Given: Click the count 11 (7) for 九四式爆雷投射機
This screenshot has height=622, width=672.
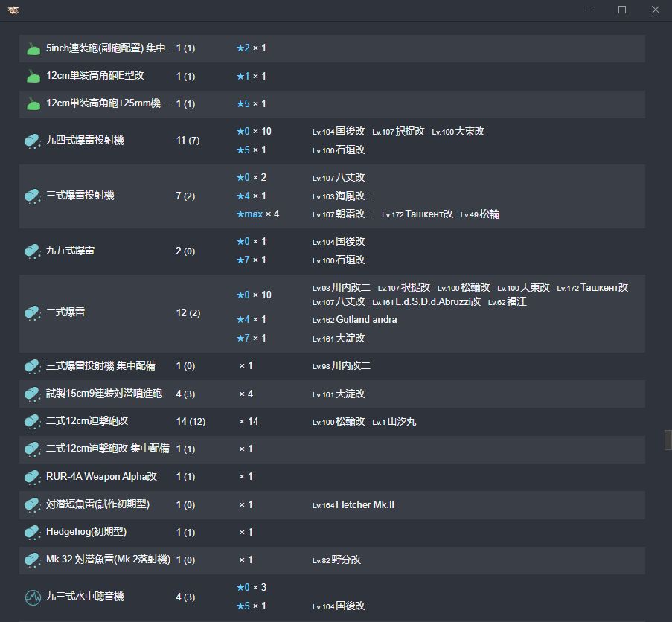Looking at the screenshot, I should point(188,141).
